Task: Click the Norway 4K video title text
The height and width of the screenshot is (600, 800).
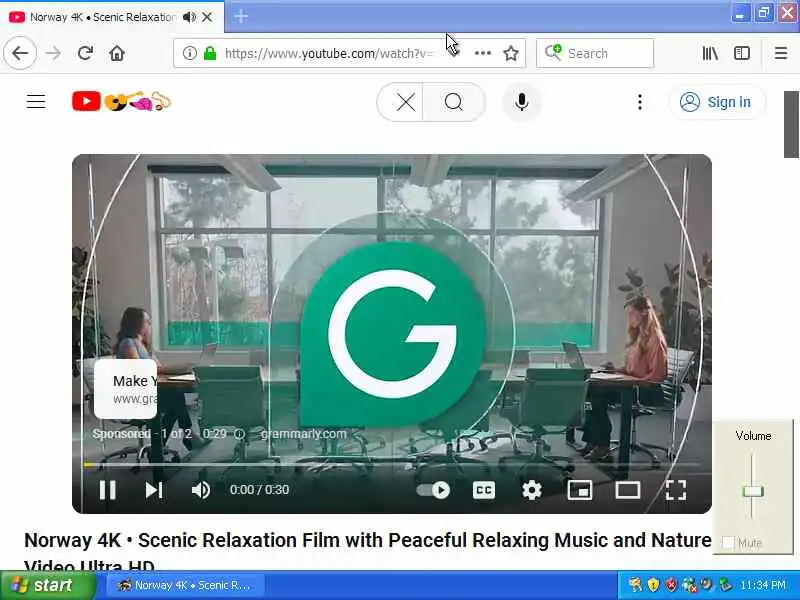Action: (368, 553)
